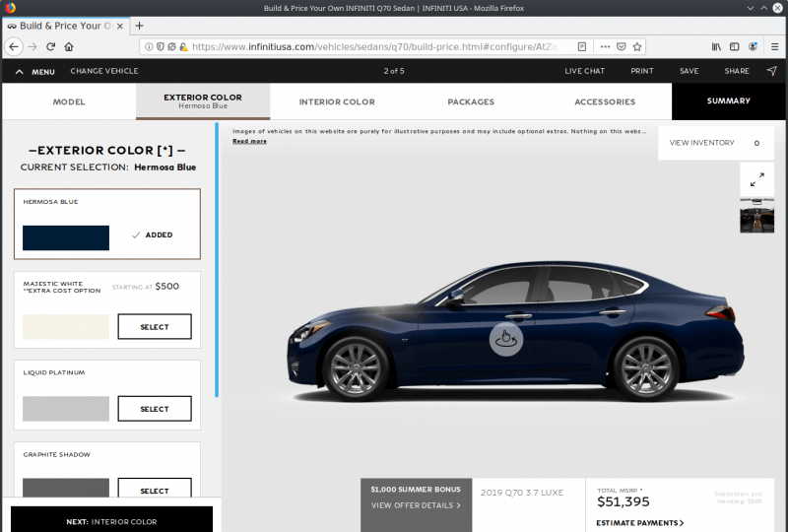788x532 pixels.
Task: Click the Liquid Platinum color swatch
Action: tap(66, 409)
